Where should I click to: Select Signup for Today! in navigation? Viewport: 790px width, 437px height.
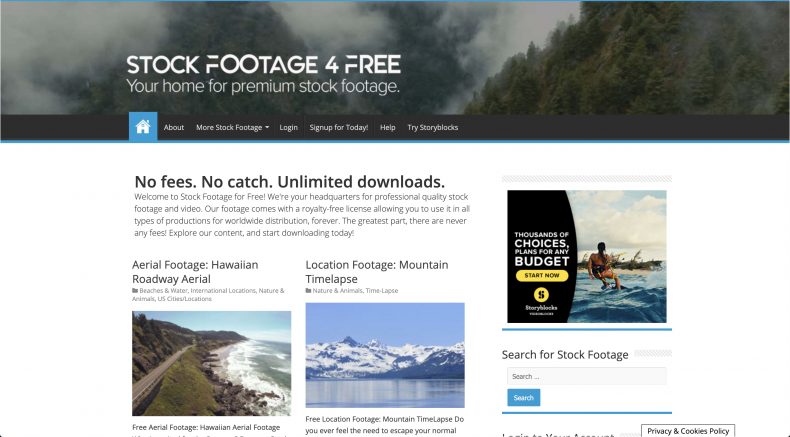[339, 128]
